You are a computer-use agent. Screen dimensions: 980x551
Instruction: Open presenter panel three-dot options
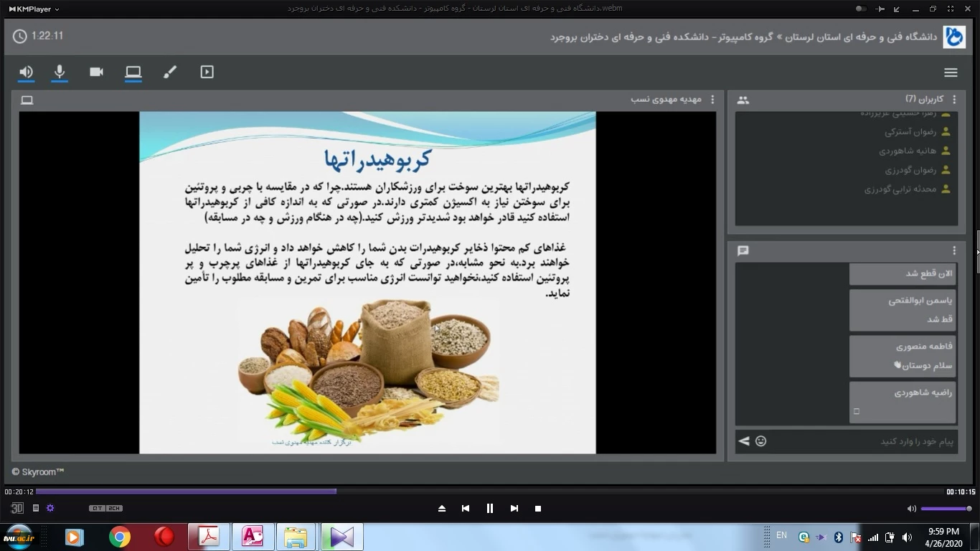[x=712, y=100]
